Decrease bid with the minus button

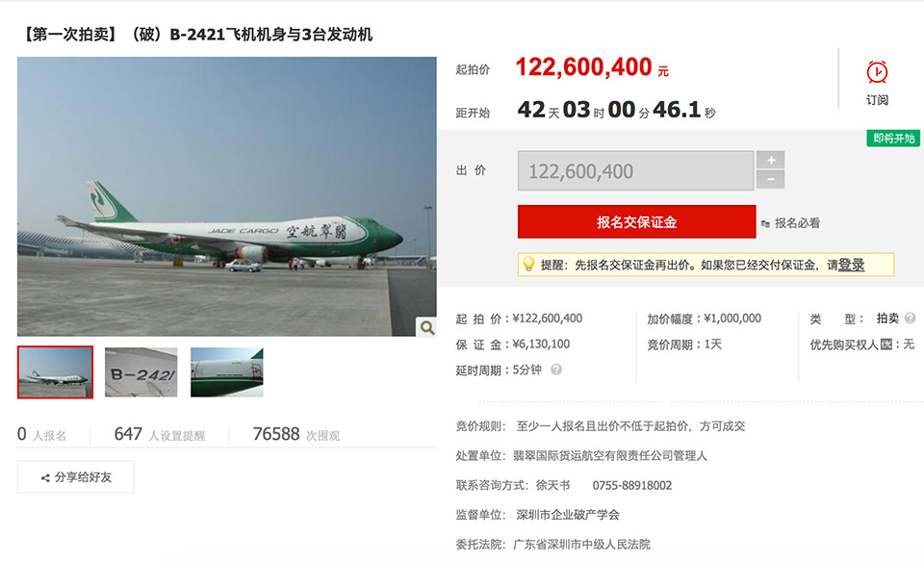pyautogui.click(x=770, y=180)
